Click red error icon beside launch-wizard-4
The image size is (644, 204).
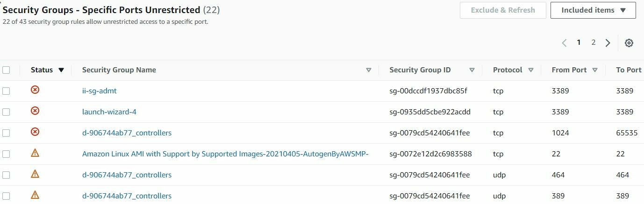[35, 111]
